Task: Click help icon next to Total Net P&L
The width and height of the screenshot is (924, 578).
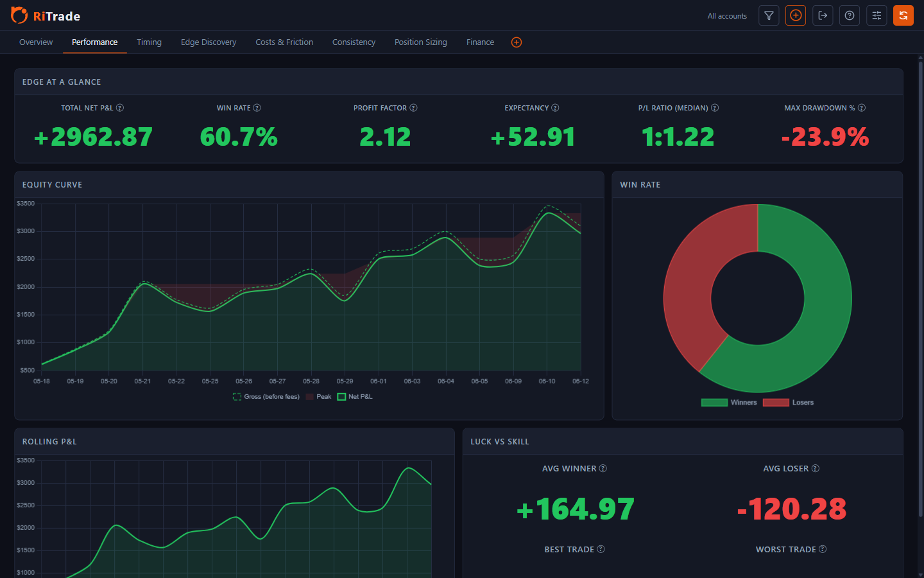Action: tap(120, 108)
